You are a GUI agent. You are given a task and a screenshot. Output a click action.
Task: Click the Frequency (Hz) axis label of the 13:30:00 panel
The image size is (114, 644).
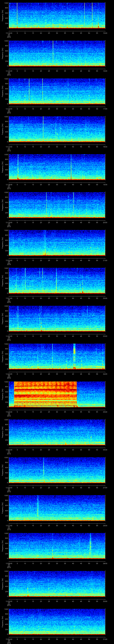pyautogui.click(x=3, y=621)
